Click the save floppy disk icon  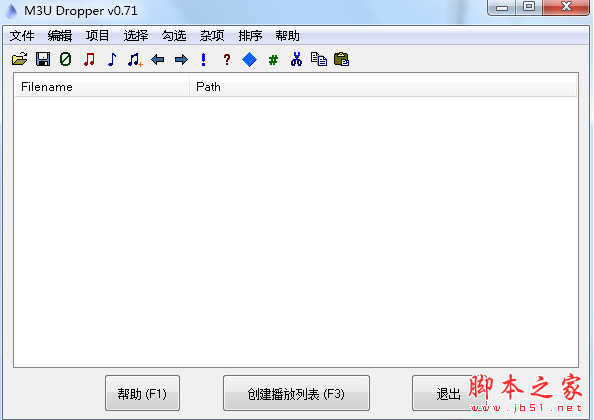43,59
